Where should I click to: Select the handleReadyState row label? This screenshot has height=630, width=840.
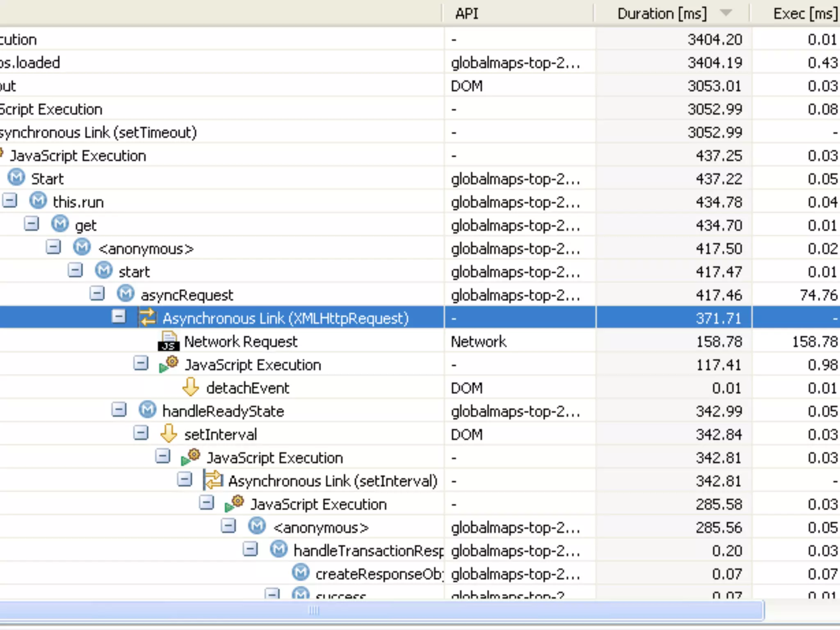pyautogui.click(x=223, y=411)
